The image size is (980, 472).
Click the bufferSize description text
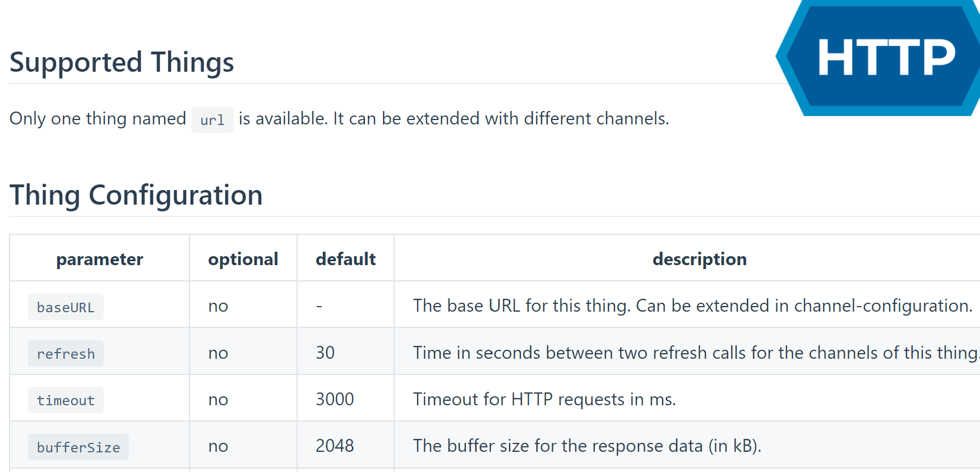pyautogui.click(x=587, y=446)
